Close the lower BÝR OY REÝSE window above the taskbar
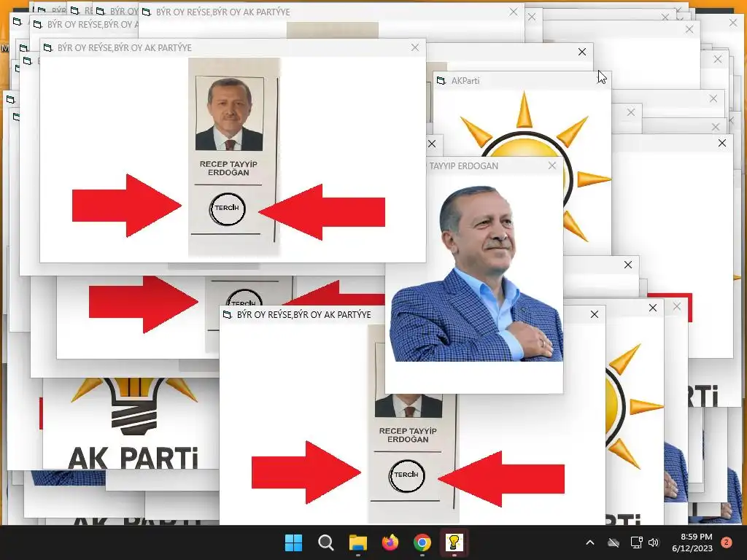This screenshot has width=747, height=560. (x=595, y=314)
